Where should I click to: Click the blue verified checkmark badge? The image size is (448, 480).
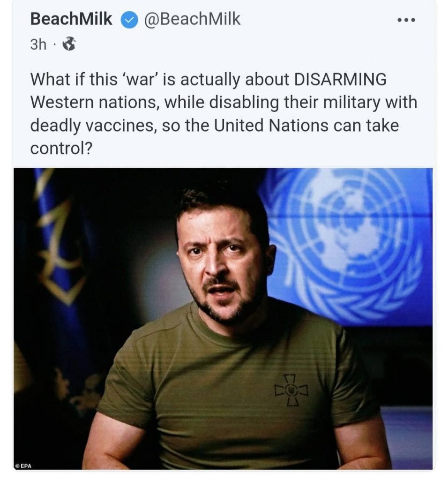pyautogui.click(x=129, y=20)
